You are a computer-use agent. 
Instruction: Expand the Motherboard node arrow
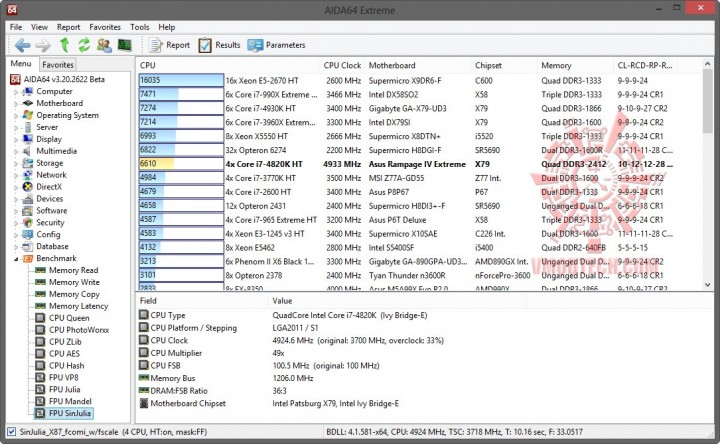[x=16, y=104]
